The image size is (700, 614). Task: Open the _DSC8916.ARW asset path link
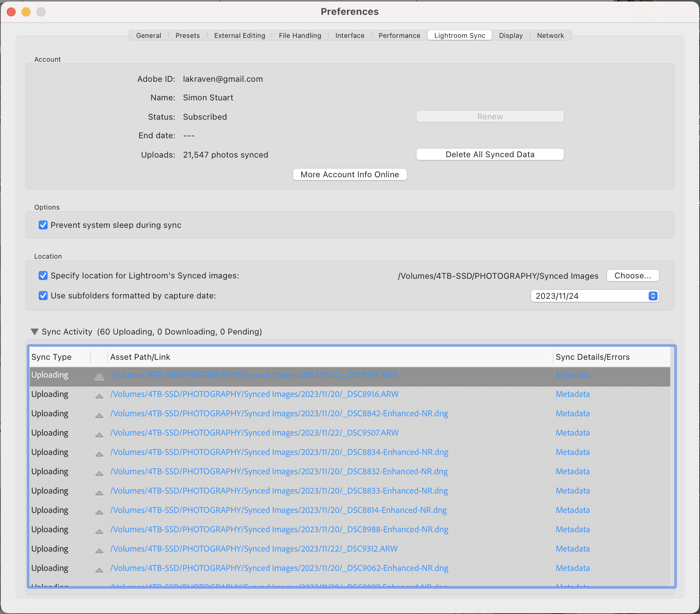coord(254,394)
